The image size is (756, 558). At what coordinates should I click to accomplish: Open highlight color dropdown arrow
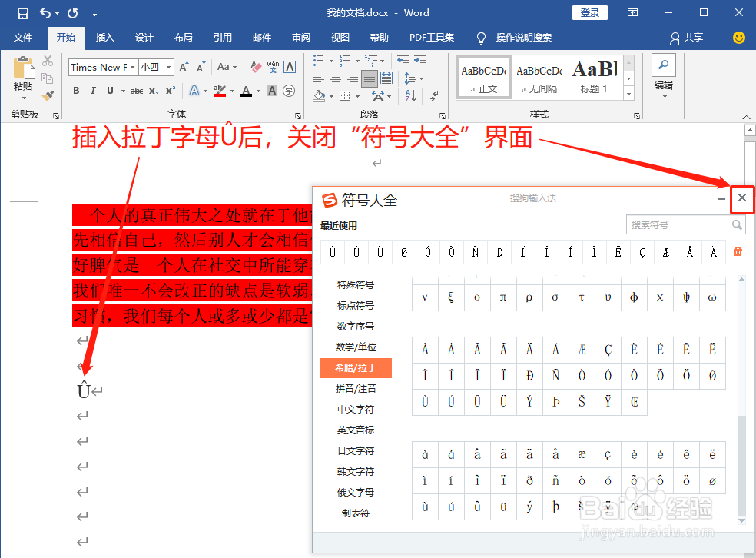click(x=232, y=91)
